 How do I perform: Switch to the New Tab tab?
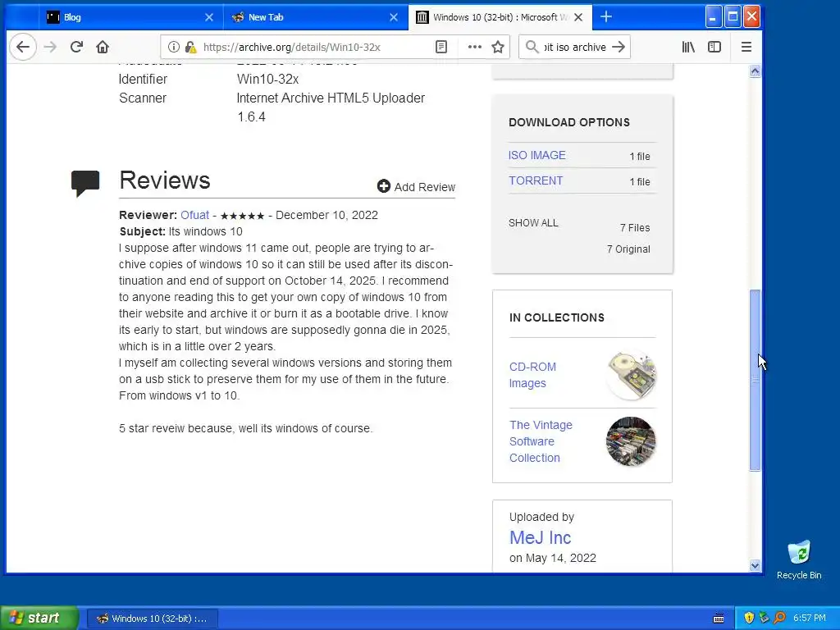(315, 17)
